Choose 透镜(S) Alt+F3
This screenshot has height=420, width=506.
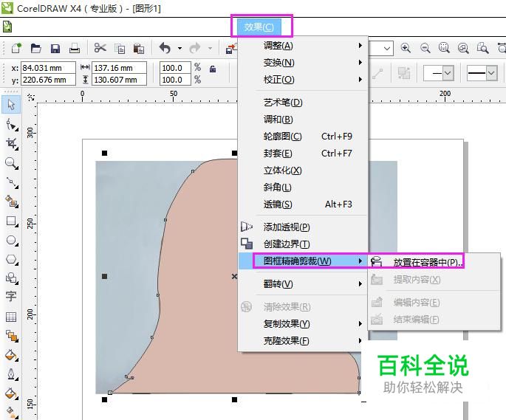coord(302,204)
